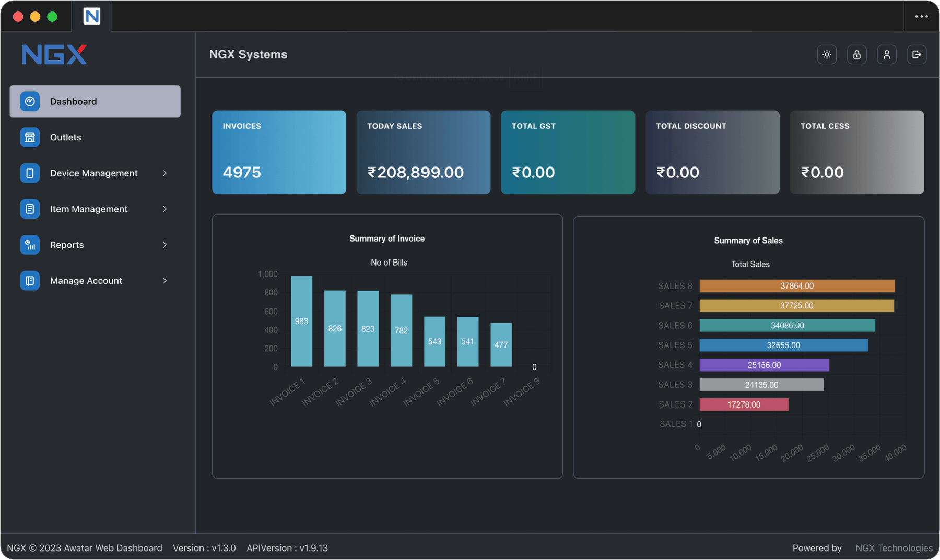Expand the Item Management chevron

(165, 209)
